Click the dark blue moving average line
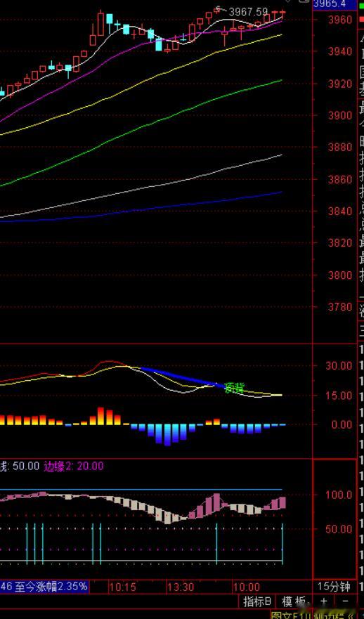Viewport: 364px width, 619px height. [x=158, y=209]
